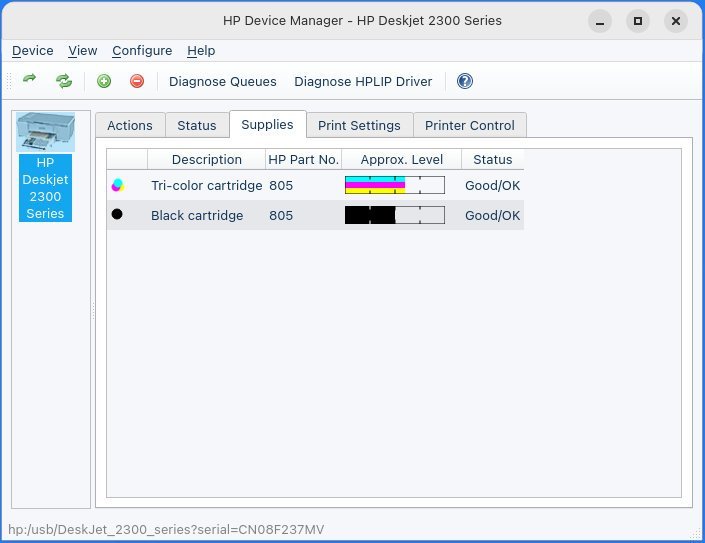The height and width of the screenshot is (543, 705).
Task: Click the Description column header
Action: tap(206, 160)
